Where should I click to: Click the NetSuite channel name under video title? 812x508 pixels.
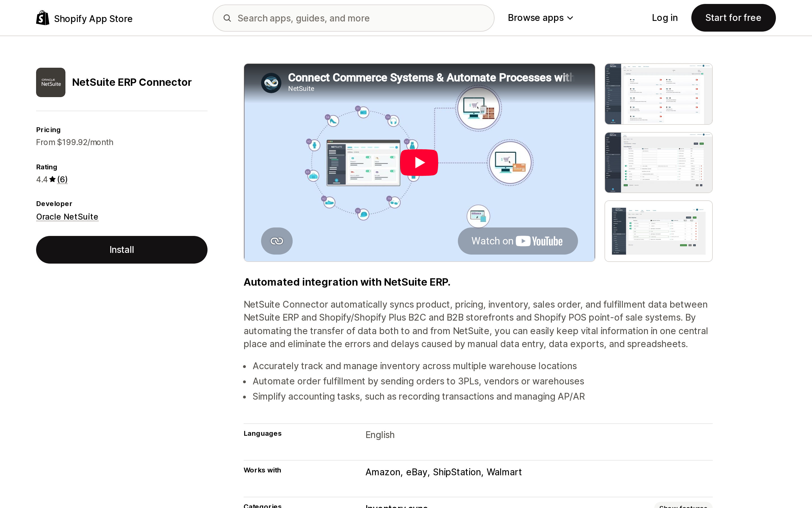(x=301, y=89)
